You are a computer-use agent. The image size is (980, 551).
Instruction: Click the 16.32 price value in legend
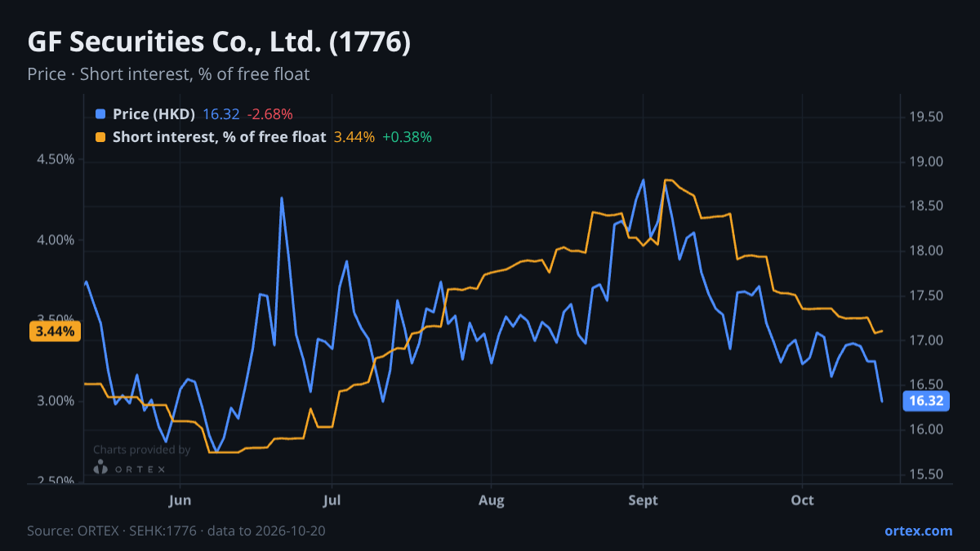point(220,114)
